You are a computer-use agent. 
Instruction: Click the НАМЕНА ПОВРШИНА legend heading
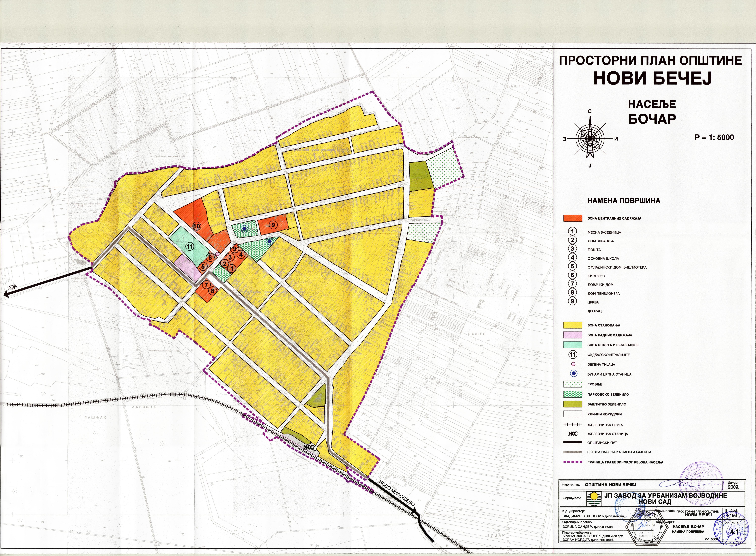point(624,201)
